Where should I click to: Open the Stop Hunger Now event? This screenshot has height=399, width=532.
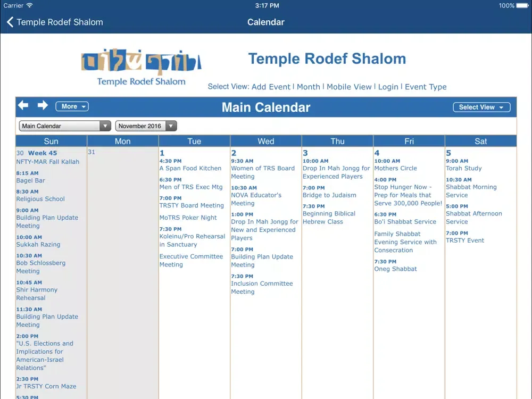pos(408,195)
